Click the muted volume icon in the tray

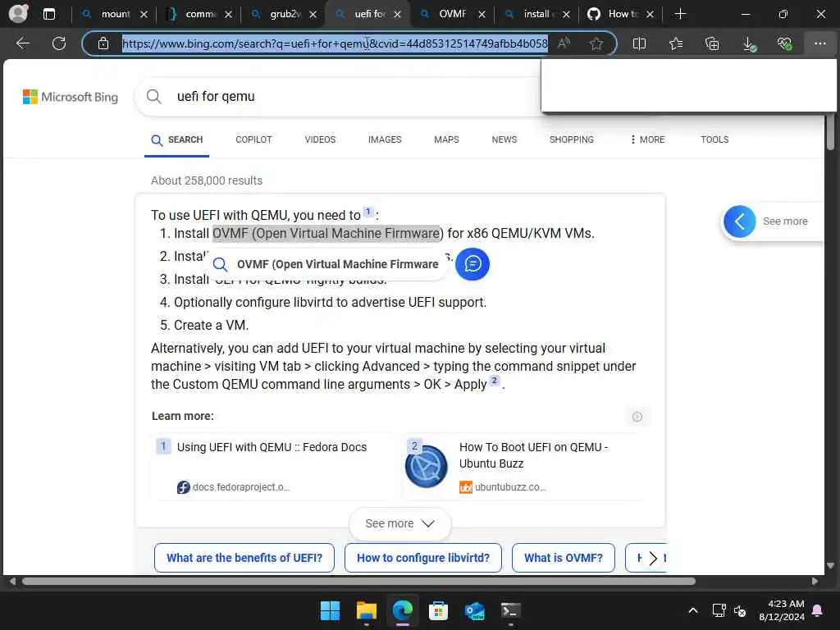click(740, 610)
